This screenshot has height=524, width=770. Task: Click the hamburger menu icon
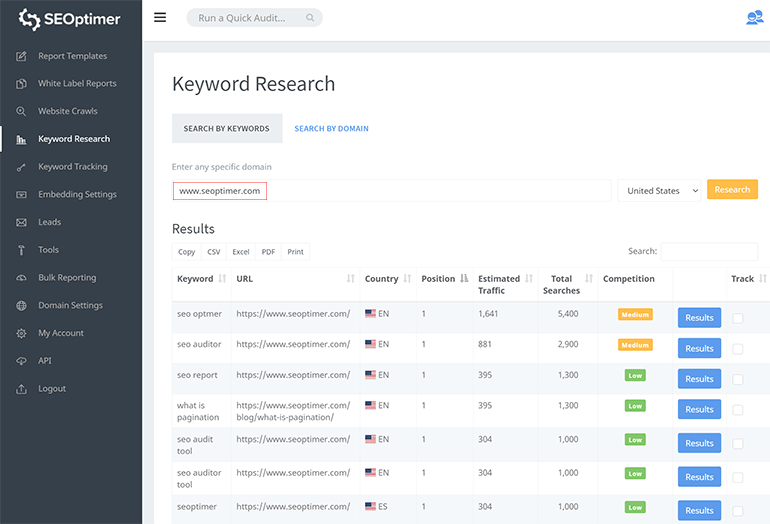point(160,17)
